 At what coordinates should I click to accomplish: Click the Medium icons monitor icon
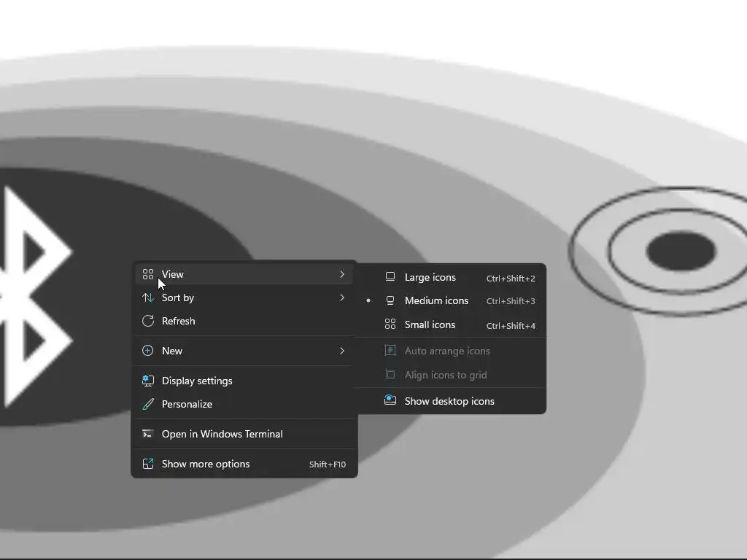(x=390, y=300)
